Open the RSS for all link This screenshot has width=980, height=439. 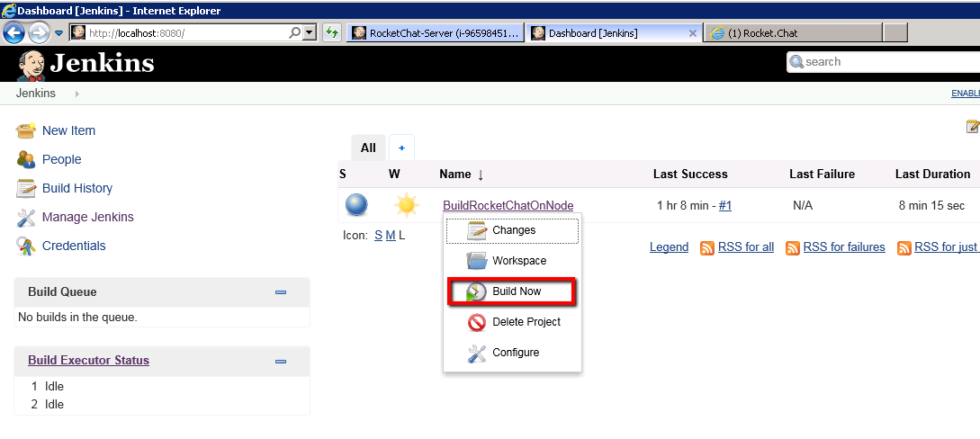click(x=746, y=247)
